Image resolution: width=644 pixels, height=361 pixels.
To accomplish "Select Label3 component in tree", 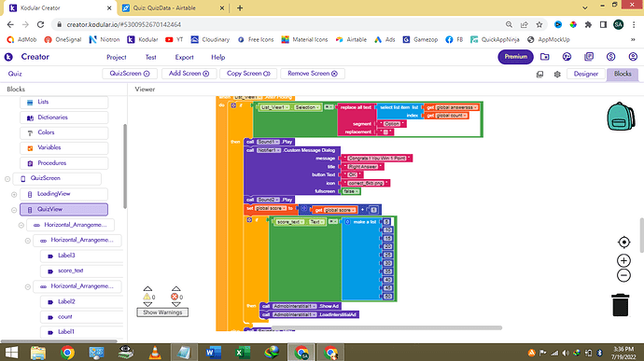I will pyautogui.click(x=81, y=256).
